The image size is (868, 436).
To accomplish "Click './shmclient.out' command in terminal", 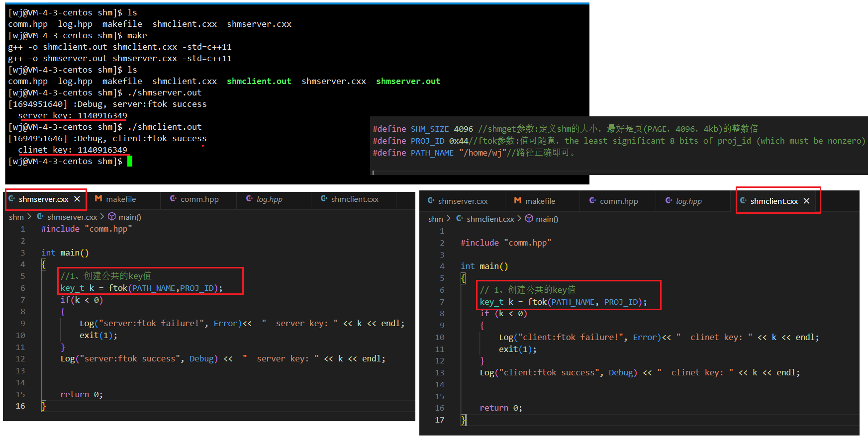I will [x=165, y=127].
